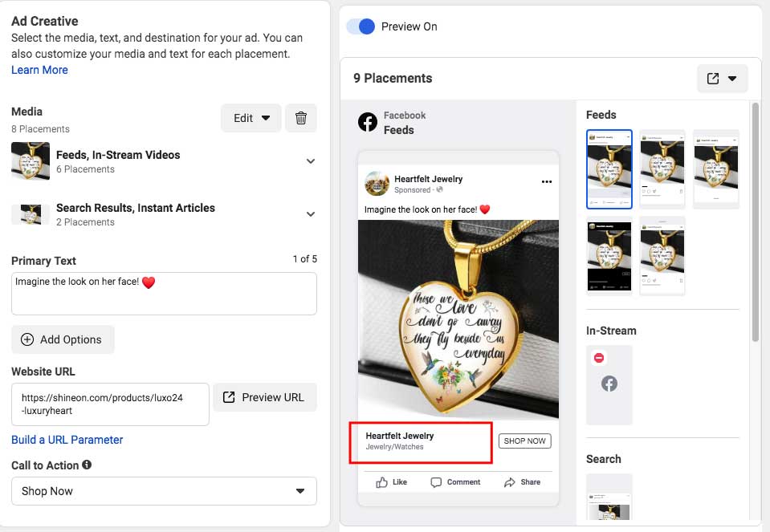Select the third Feeds preview thumbnail
Viewport: 770px width, 532px height.
tap(716, 169)
